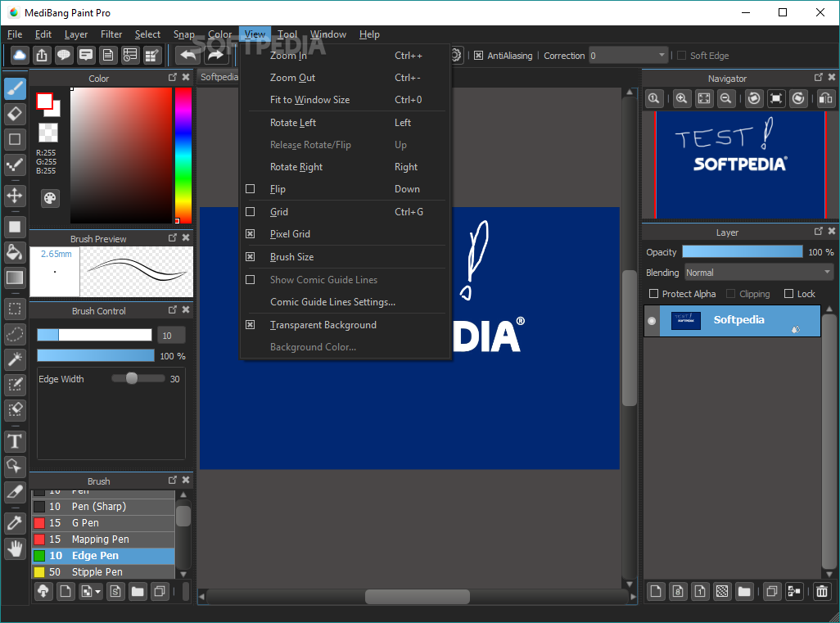
Task: Click the Edge Width slider
Action: [x=138, y=379]
